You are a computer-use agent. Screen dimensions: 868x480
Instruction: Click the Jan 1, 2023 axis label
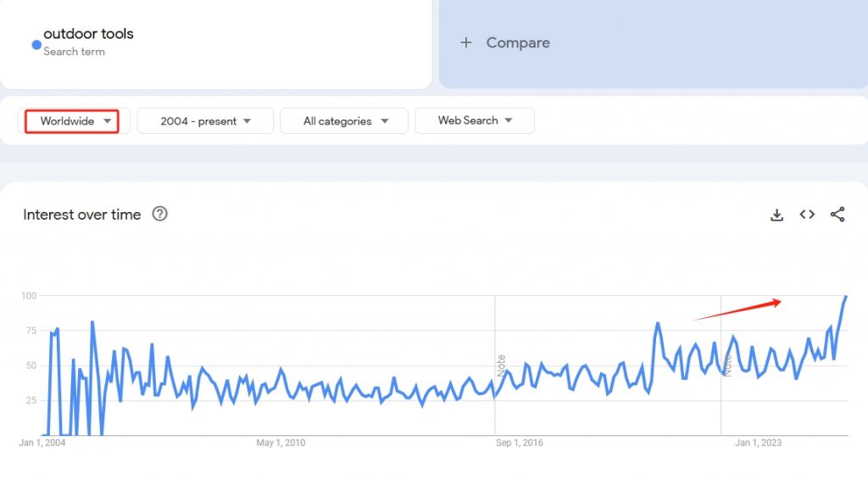pos(758,443)
